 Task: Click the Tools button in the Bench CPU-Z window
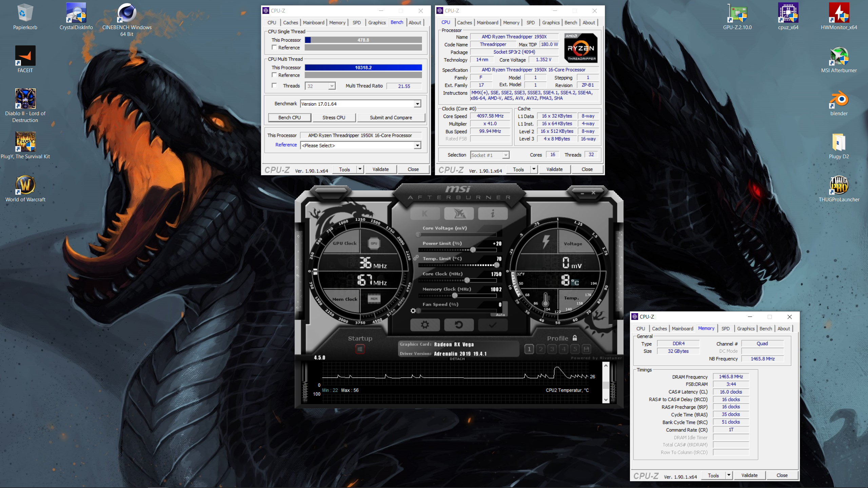click(344, 169)
